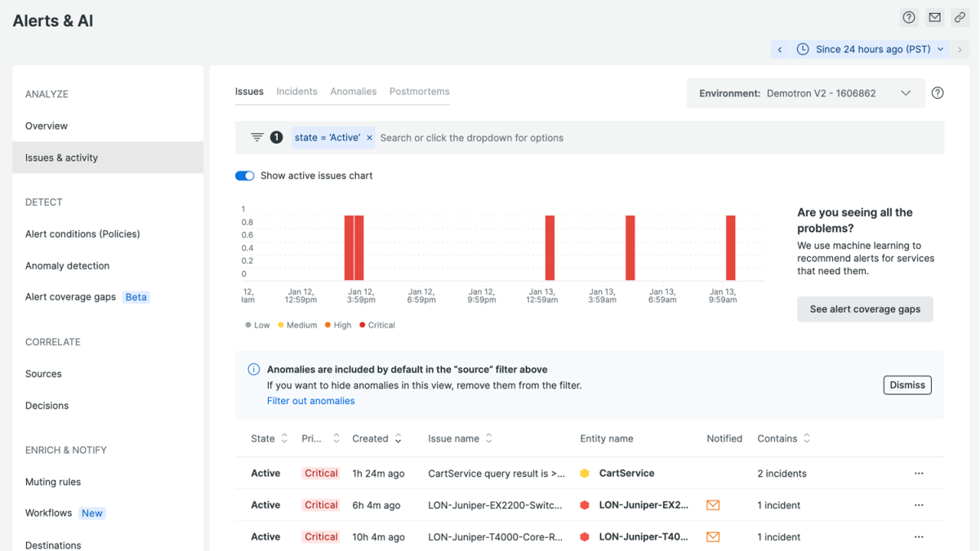
Task: Copy permalink using the link icon
Action: 960,17
